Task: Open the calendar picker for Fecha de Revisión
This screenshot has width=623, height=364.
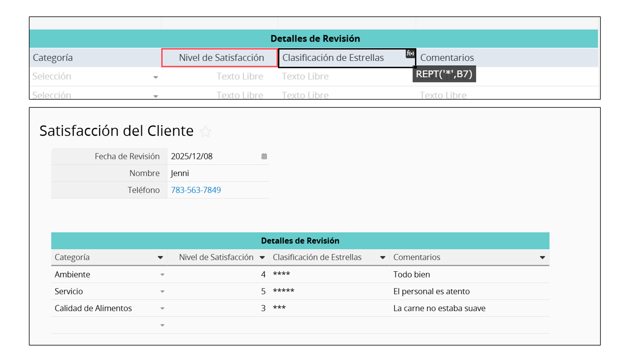Action: (x=264, y=156)
